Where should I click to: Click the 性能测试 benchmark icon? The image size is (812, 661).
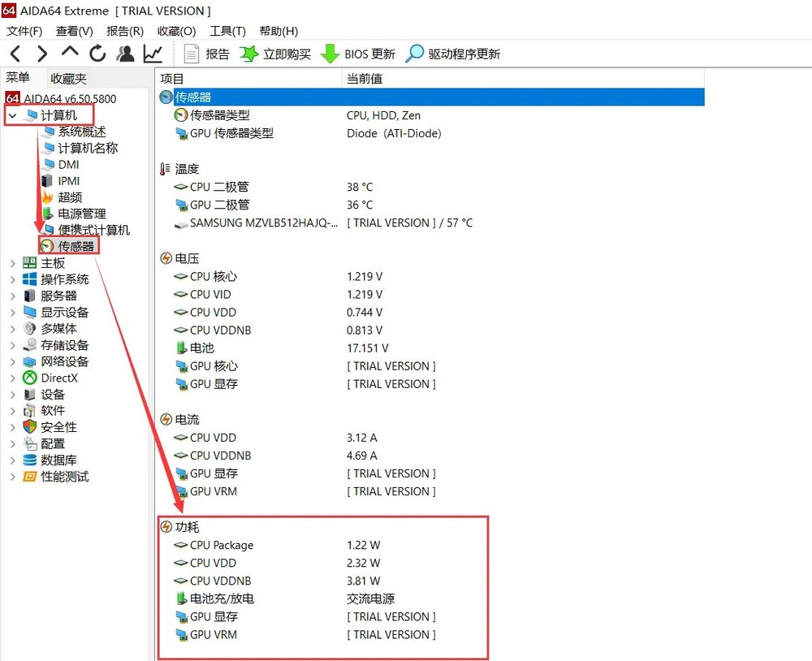(x=29, y=476)
